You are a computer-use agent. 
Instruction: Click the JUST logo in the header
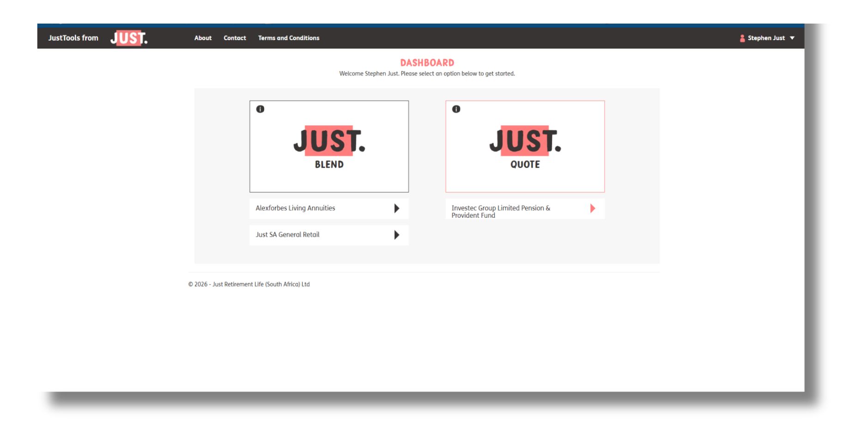click(129, 38)
